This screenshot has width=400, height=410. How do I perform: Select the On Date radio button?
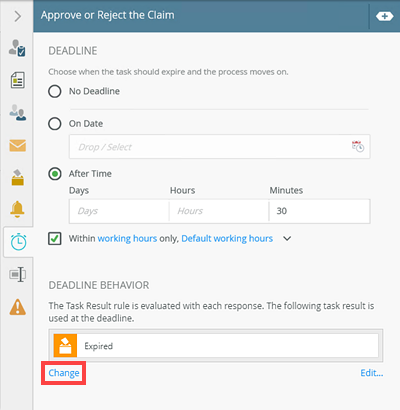click(x=55, y=124)
